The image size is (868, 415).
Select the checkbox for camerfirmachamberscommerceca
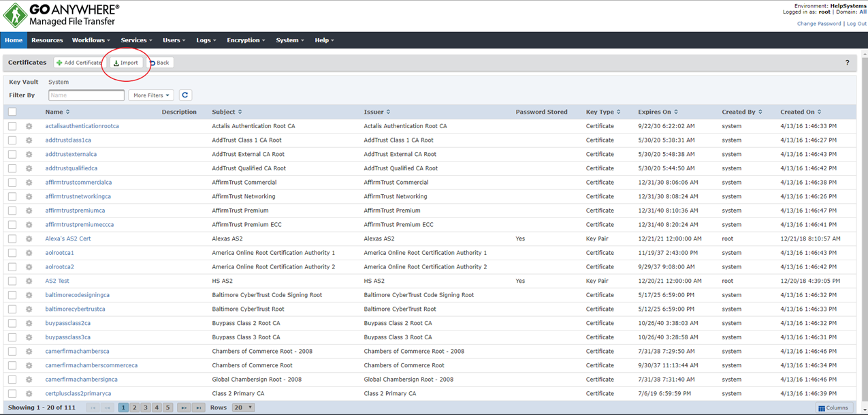click(x=12, y=365)
